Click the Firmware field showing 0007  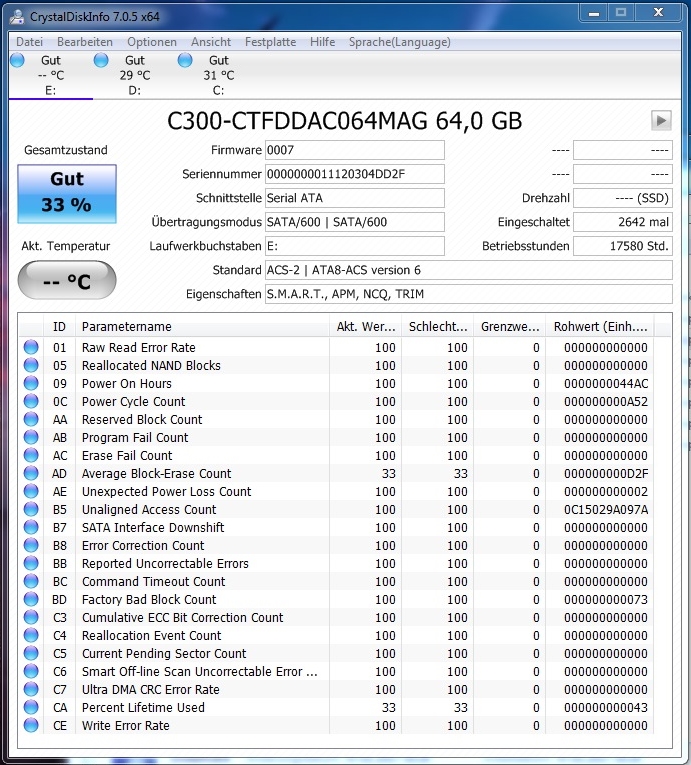pos(355,150)
